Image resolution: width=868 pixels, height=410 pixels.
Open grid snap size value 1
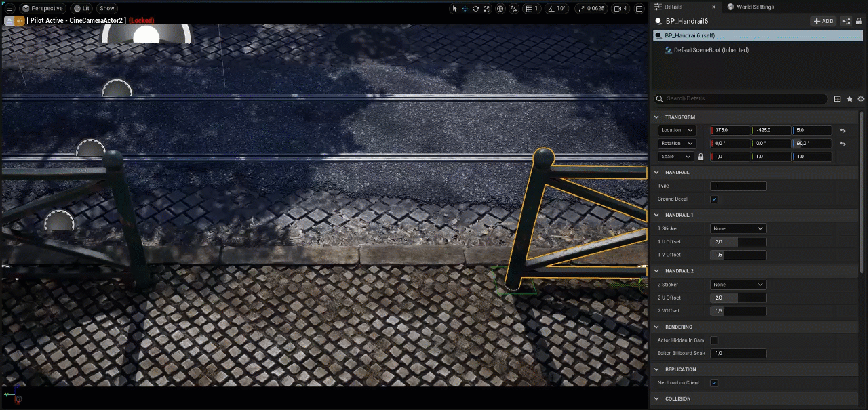pos(537,9)
